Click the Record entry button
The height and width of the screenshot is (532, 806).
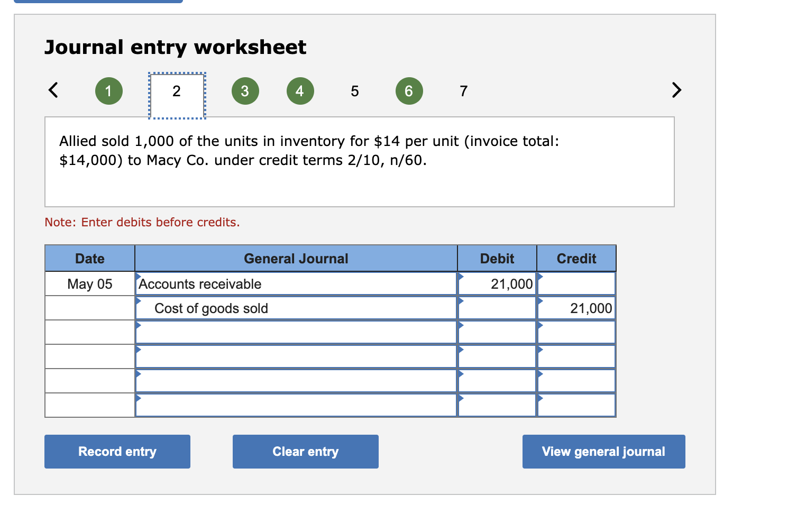(x=117, y=452)
